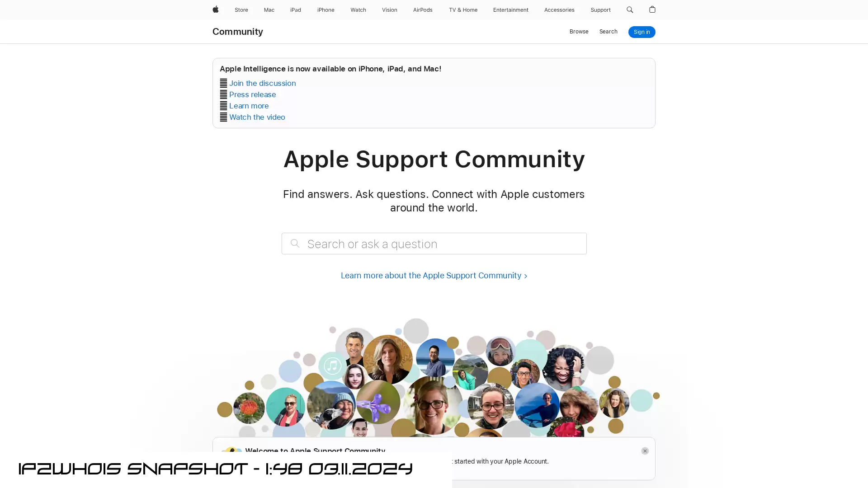Click the shopping bag icon

(652, 9)
